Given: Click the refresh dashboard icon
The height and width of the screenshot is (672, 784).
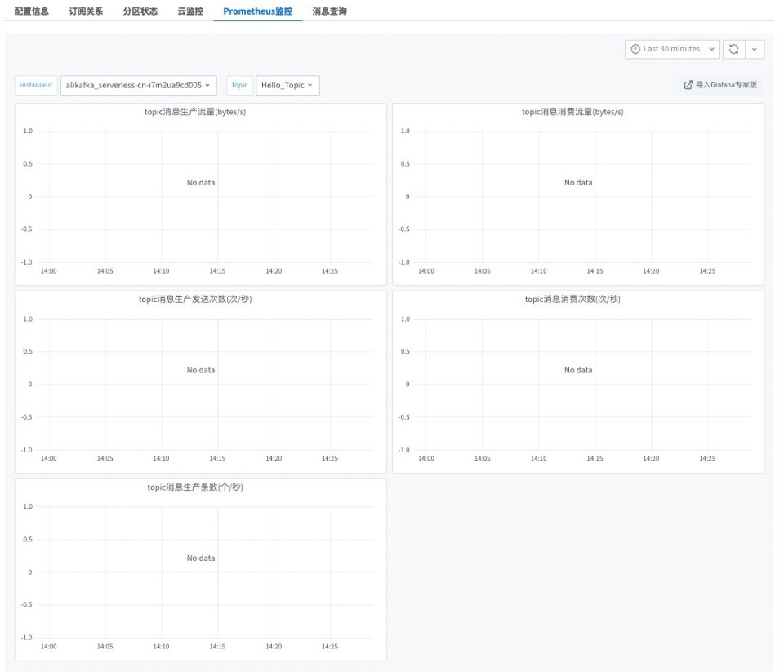Looking at the screenshot, I should (733, 49).
